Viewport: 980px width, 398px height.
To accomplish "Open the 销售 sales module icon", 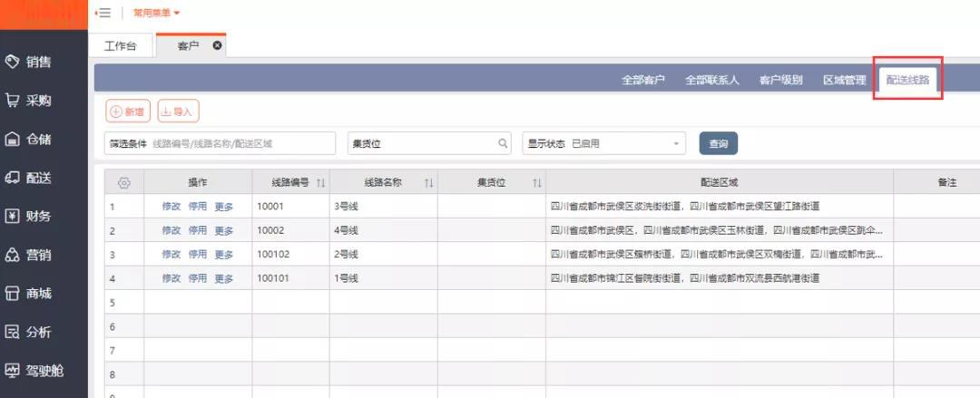I will coord(14,62).
